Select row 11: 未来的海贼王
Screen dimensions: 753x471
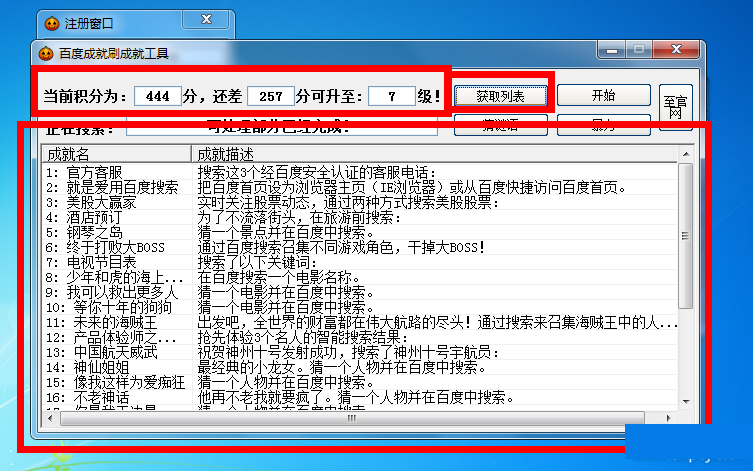(x=359, y=322)
